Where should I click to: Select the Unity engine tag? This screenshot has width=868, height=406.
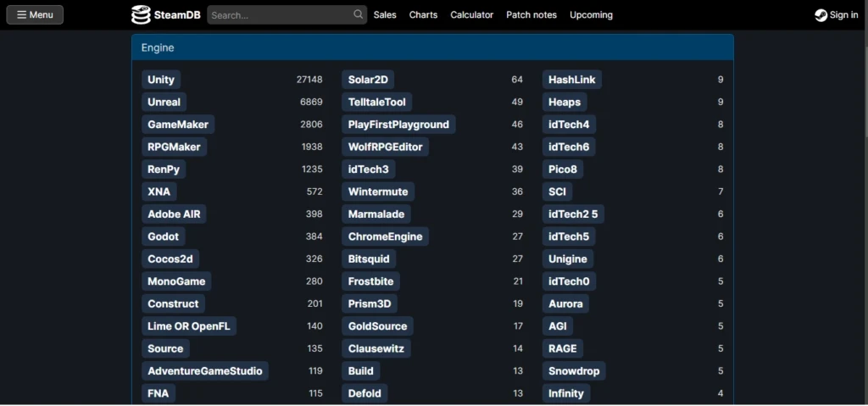pos(161,80)
